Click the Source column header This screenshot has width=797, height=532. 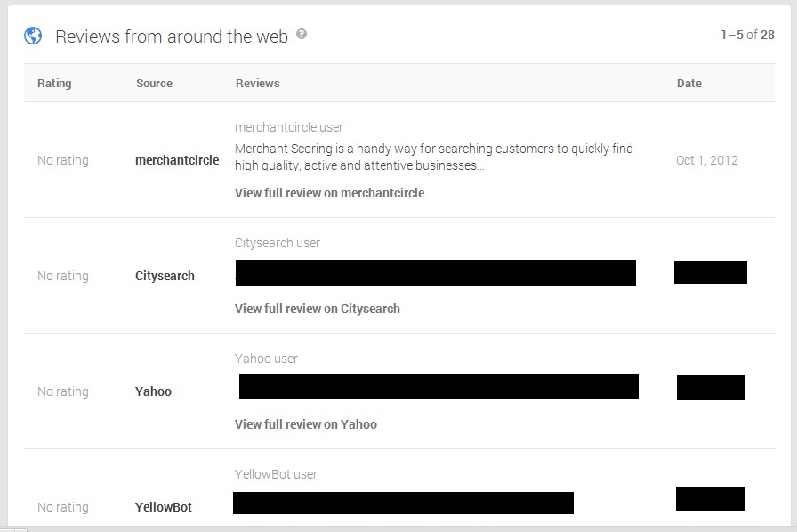(154, 84)
